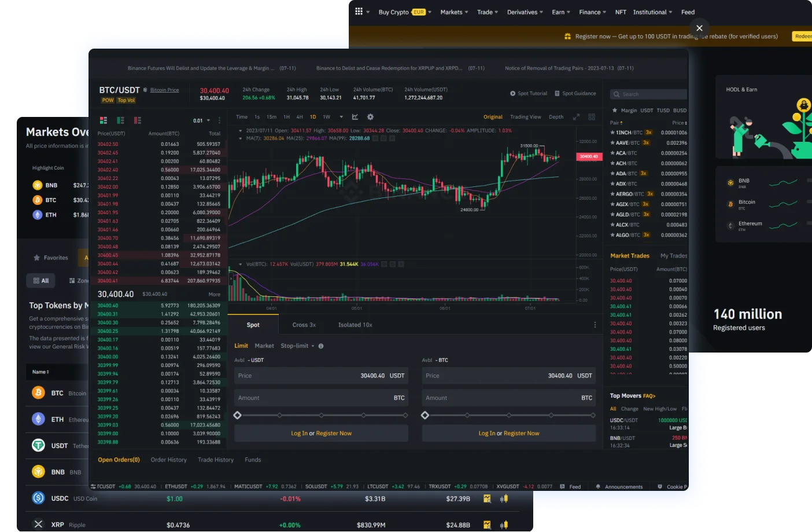Click More beside order book last price
Image resolution: width=812 pixels, height=532 pixels.
tap(214, 295)
